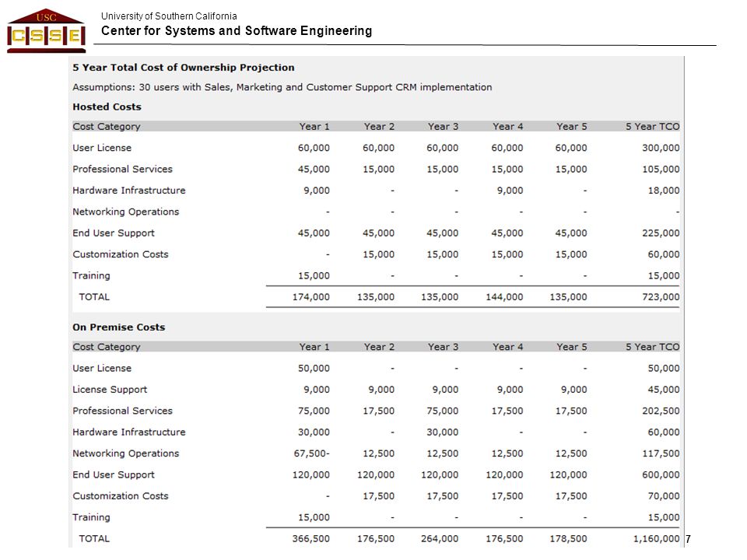Select the Center for Systems and Software Engineering heading
Viewport: 747px width, 560px height.
(237, 31)
